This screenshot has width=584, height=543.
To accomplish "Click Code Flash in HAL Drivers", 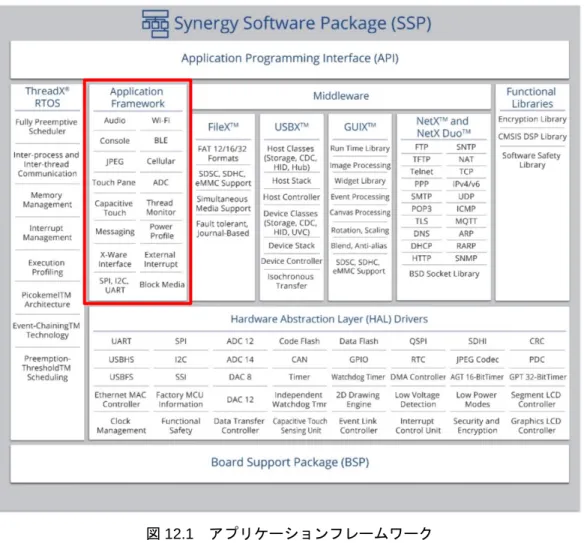I will (299, 341).
